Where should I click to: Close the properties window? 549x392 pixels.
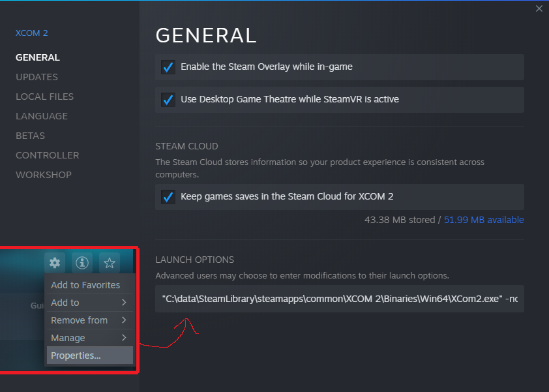coord(539,8)
